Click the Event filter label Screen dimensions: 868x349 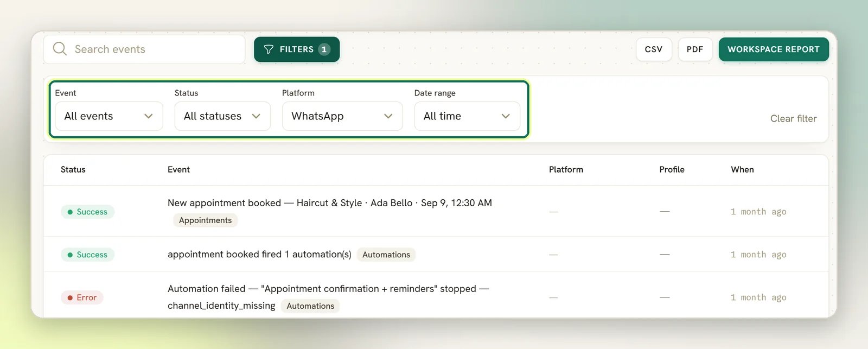pyautogui.click(x=66, y=93)
